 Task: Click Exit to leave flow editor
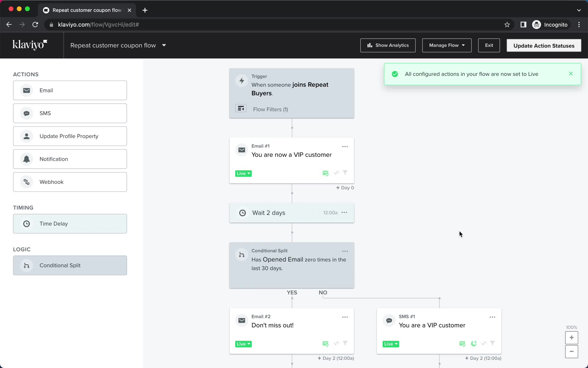click(489, 45)
